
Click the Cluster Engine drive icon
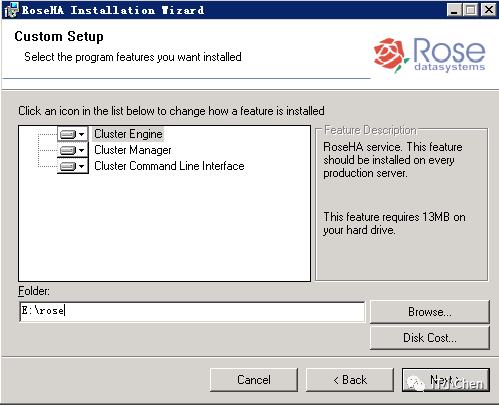click(68, 134)
